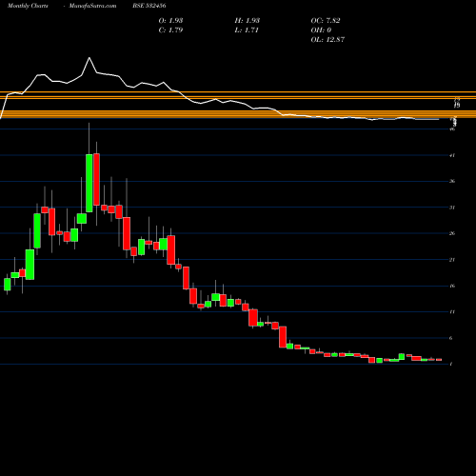Click the price axis label 41
476x476 pixels.
[452, 155]
